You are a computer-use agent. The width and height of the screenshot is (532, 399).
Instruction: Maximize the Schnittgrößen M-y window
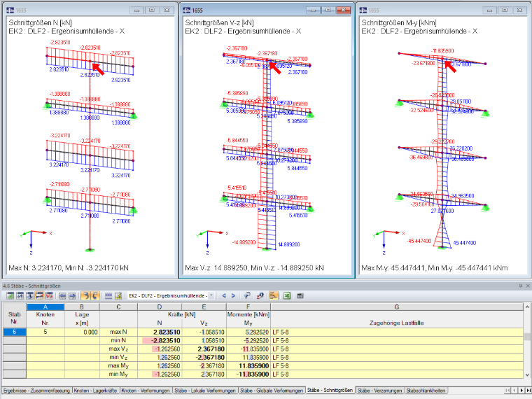[x=505, y=10]
